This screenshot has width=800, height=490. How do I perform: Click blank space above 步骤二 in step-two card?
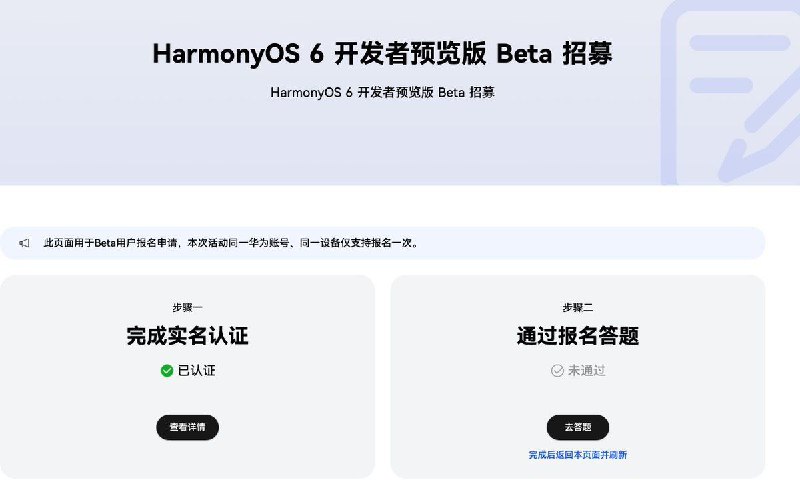click(x=577, y=287)
